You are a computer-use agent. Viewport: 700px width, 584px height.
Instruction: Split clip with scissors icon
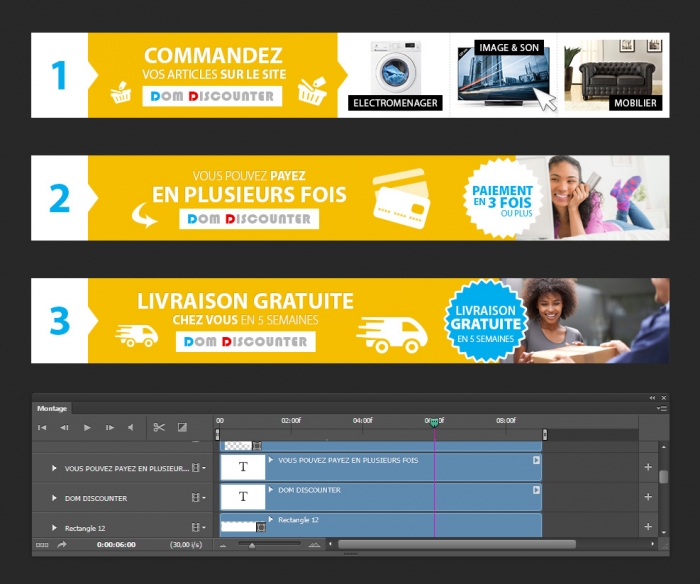point(159,427)
